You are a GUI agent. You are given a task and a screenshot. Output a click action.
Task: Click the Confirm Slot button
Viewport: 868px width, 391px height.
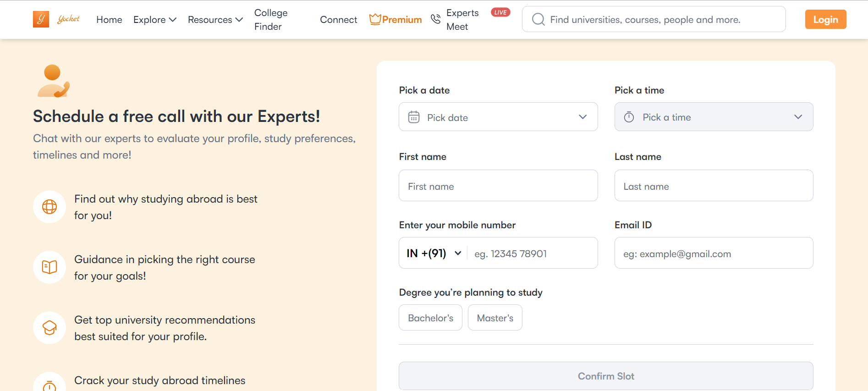point(606,376)
